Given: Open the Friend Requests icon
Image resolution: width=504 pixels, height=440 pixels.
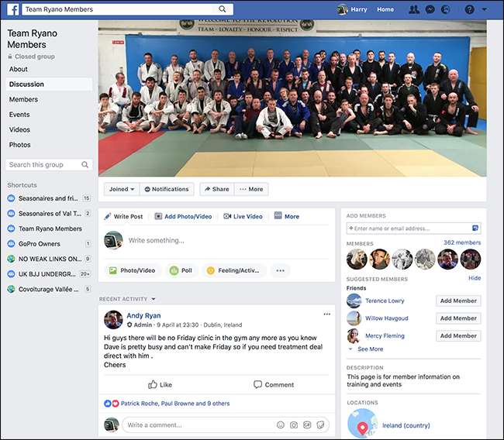Looking at the screenshot, I should click(x=414, y=9).
